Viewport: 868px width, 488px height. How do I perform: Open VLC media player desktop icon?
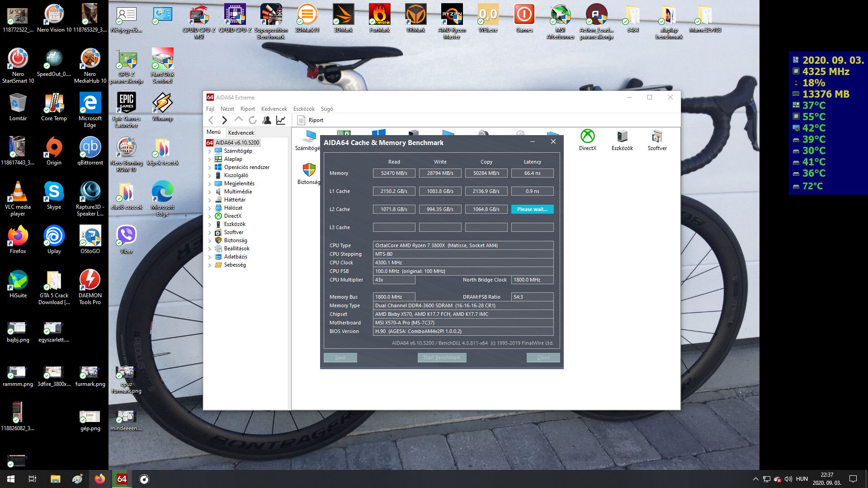pos(18,198)
